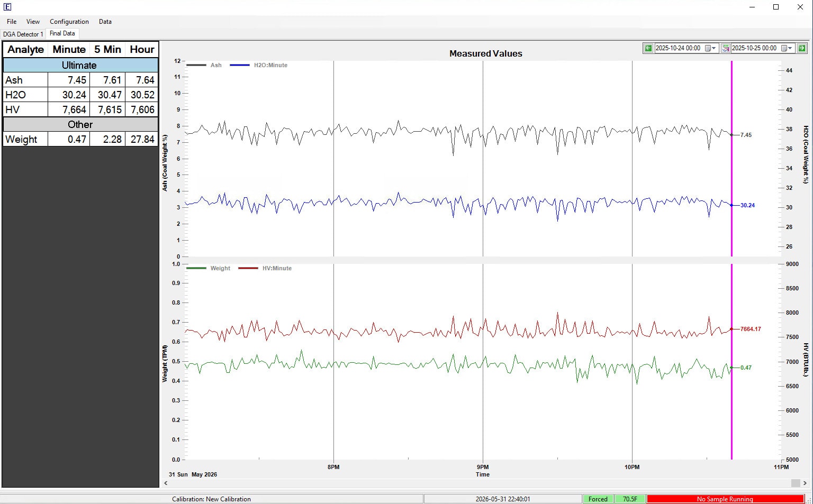Click the 5 Min column header
Viewport: 813px width, 504px height.
pos(108,49)
